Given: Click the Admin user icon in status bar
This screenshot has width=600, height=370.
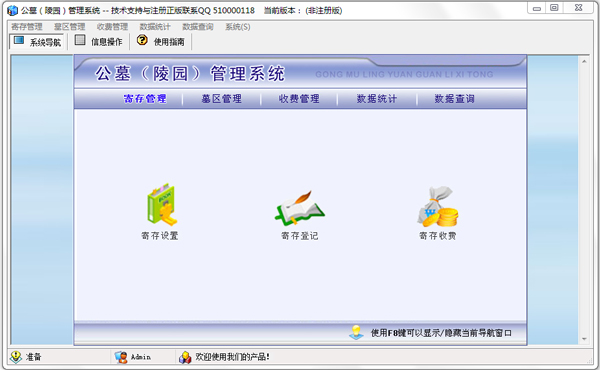Looking at the screenshot, I should pyautogui.click(x=121, y=357).
